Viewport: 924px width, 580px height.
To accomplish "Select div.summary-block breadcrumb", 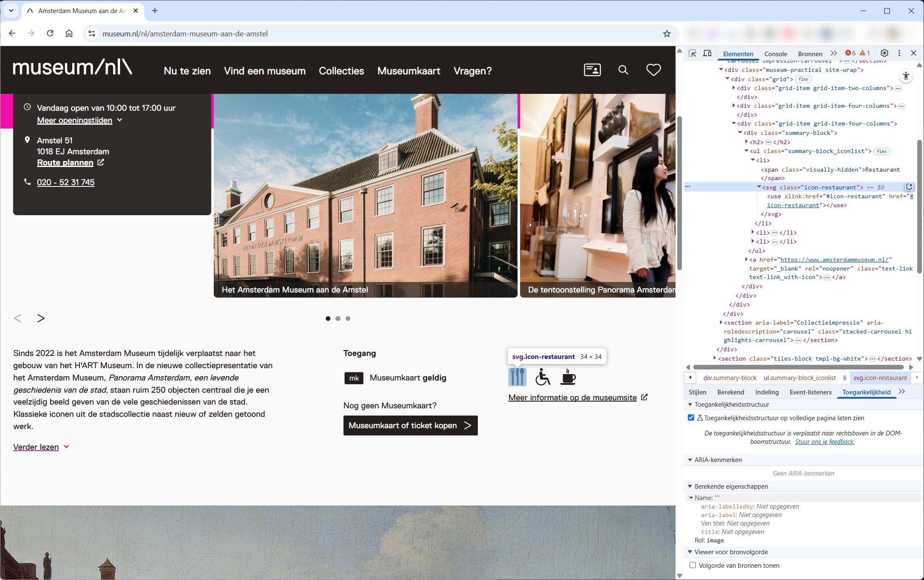I will coord(730,378).
